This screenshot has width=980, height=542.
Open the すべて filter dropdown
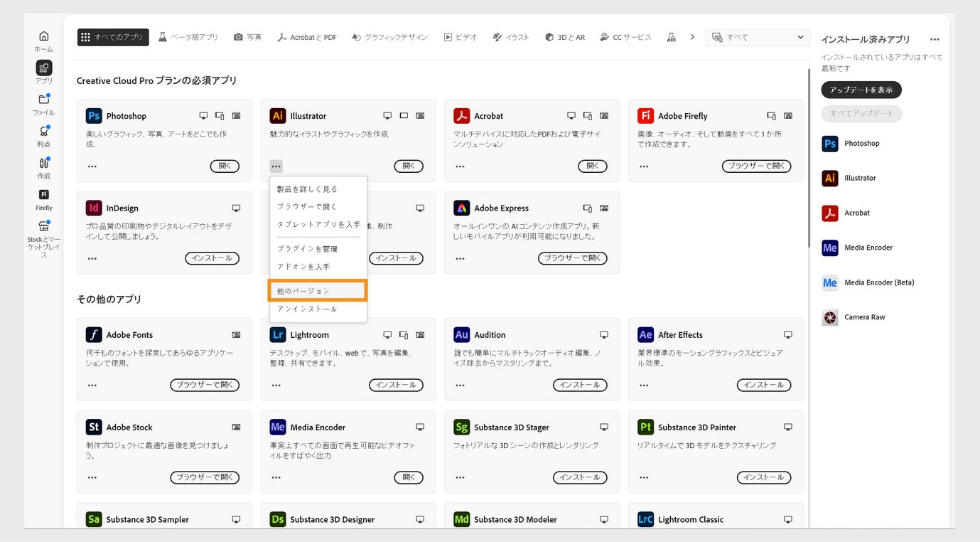pos(758,37)
